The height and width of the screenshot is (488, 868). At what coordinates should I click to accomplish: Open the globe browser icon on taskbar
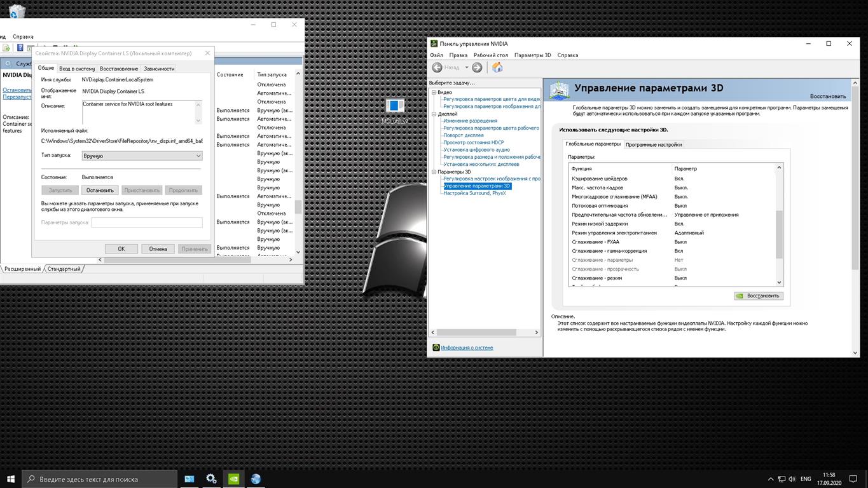click(256, 479)
